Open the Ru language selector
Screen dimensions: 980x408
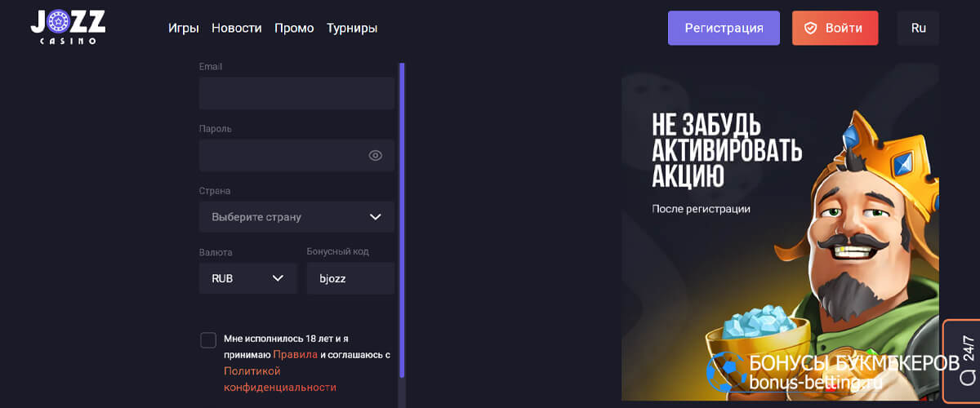[x=918, y=28]
